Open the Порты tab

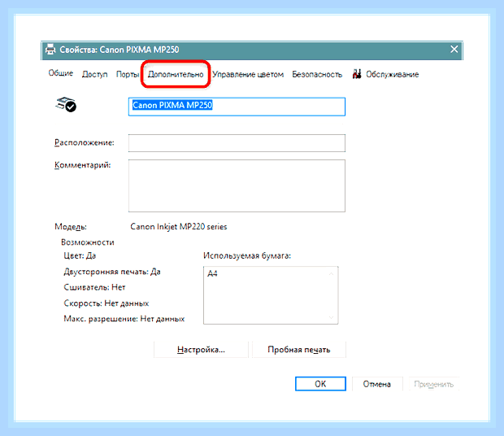(128, 74)
